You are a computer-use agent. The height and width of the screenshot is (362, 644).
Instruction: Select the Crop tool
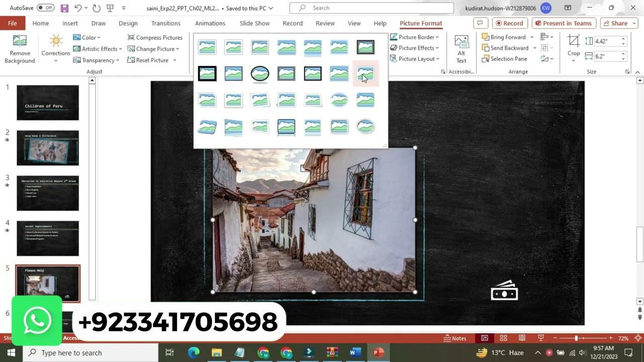point(574,49)
